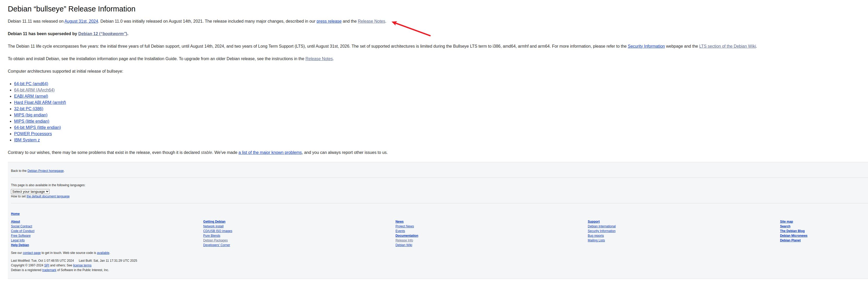Open Mailing Lists footer link
The image size is (868, 300).
coord(596,240)
